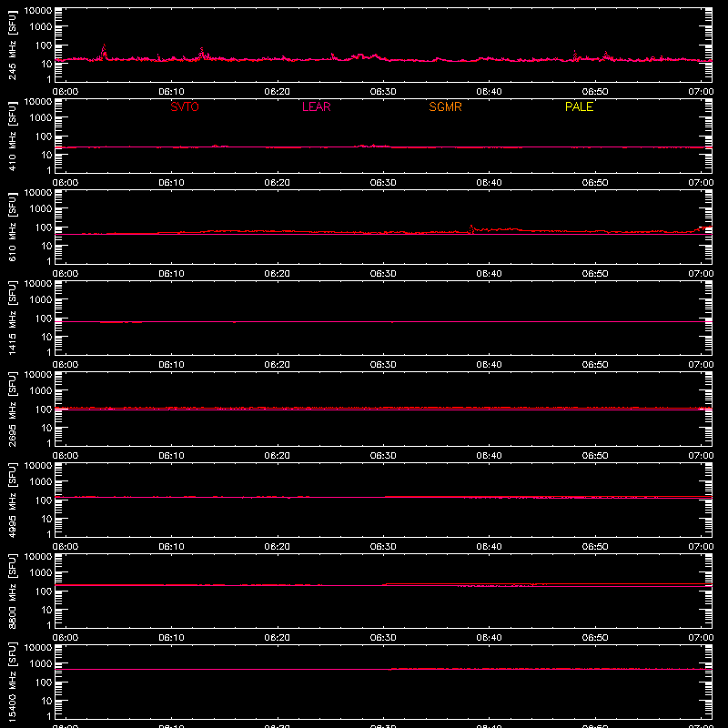Click 06:10 tick label below 1415 MHz plot
Viewport: 728px width, 728px height.
(171, 365)
